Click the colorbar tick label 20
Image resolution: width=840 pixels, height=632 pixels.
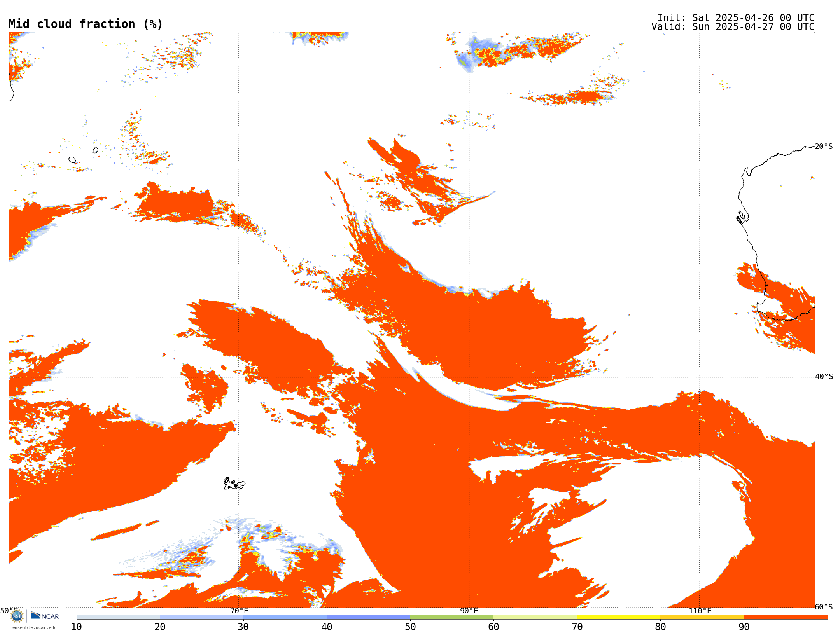pos(160,627)
